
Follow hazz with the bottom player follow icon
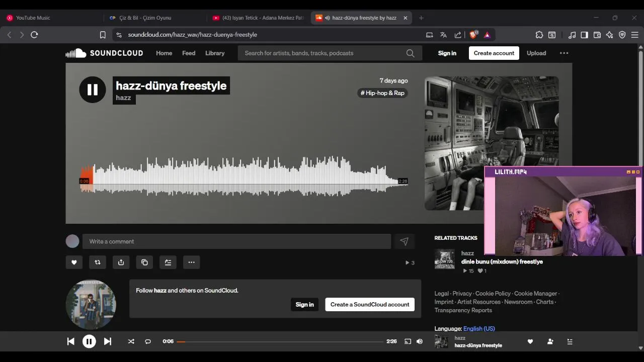[x=550, y=341]
